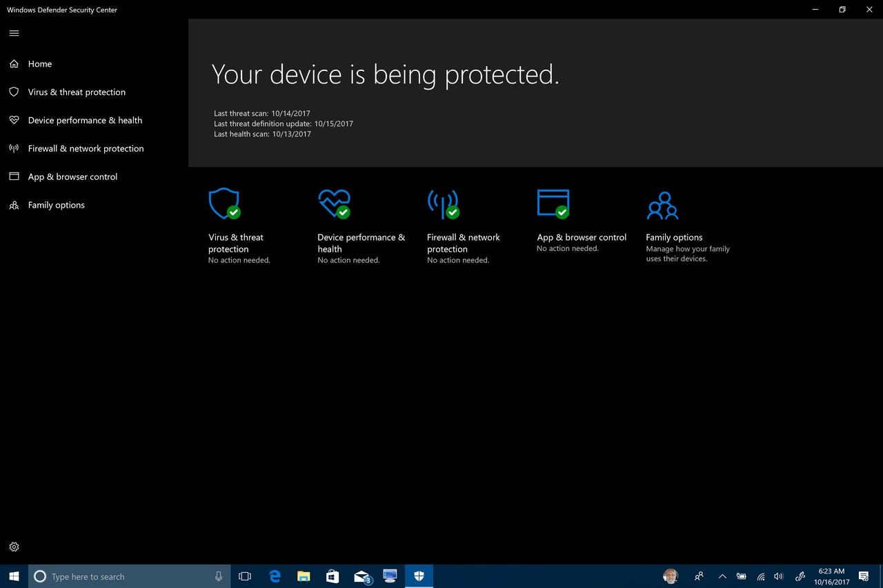Viewport: 883px width, 588px height.
Task: Open the App & browser control icon
Action: [553, 203]
